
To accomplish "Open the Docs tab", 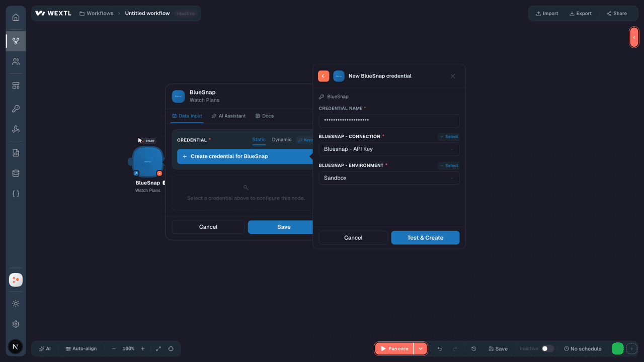I will click(x=265, y=116).
